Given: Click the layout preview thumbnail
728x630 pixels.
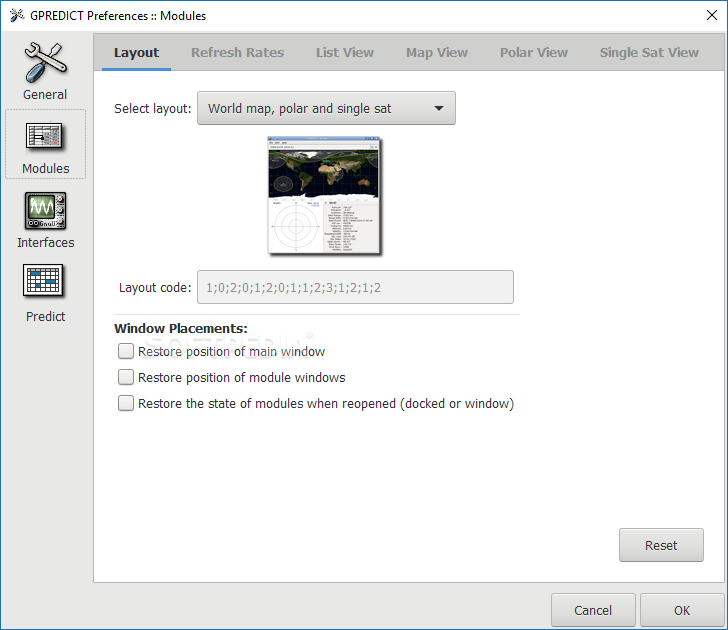Looking at the screenshot, I should 324,195.
